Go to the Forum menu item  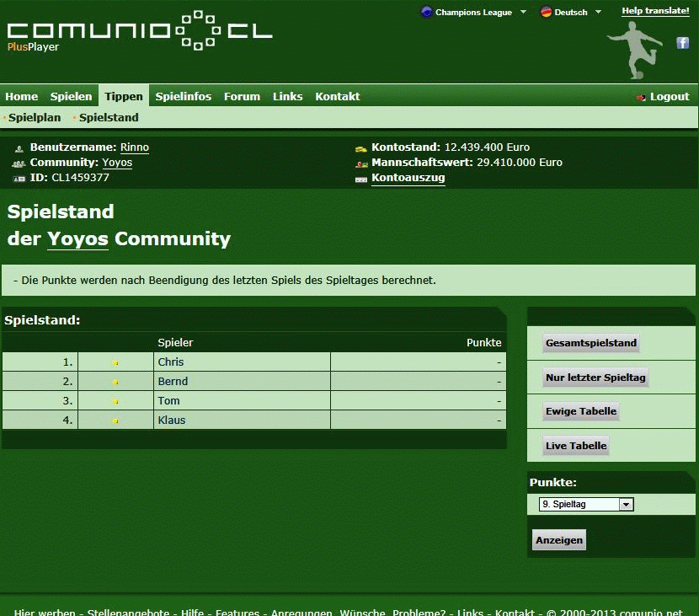[x=242, y=97]
